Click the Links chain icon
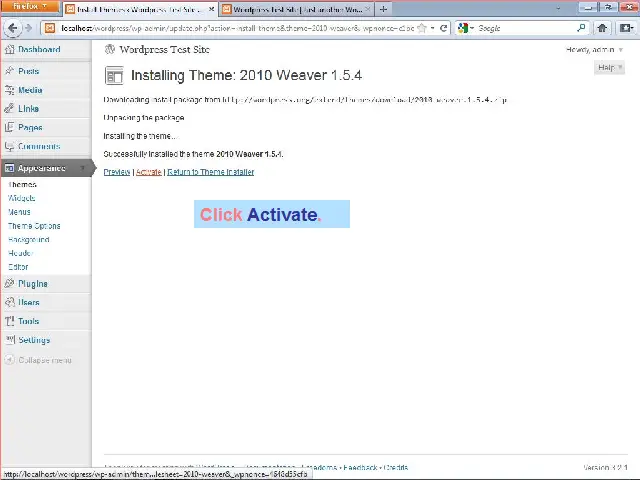 pyautogui.click(x=9, y=109)
